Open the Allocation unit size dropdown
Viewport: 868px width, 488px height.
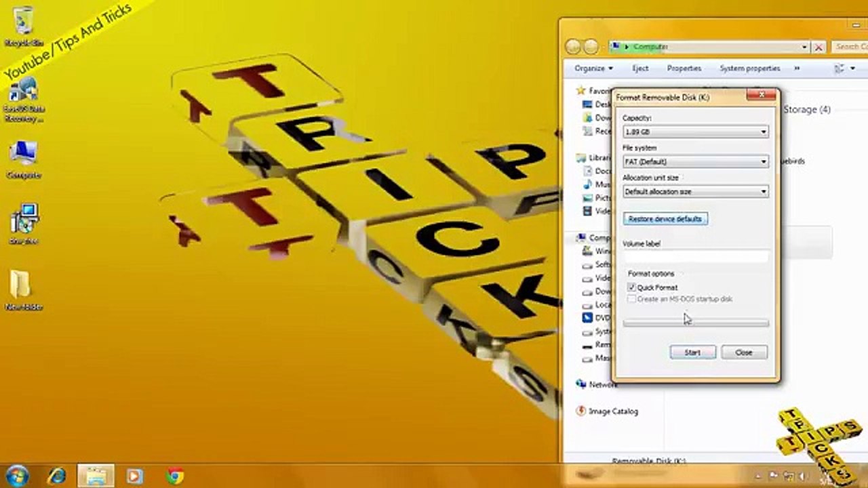click(696, 191)
